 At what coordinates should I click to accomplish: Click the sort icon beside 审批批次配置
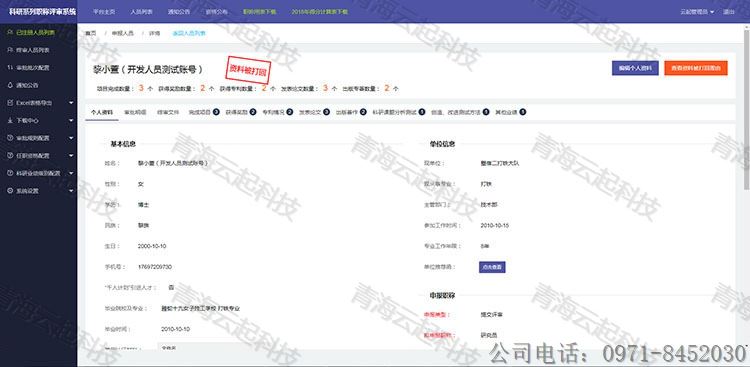[10, 67]
